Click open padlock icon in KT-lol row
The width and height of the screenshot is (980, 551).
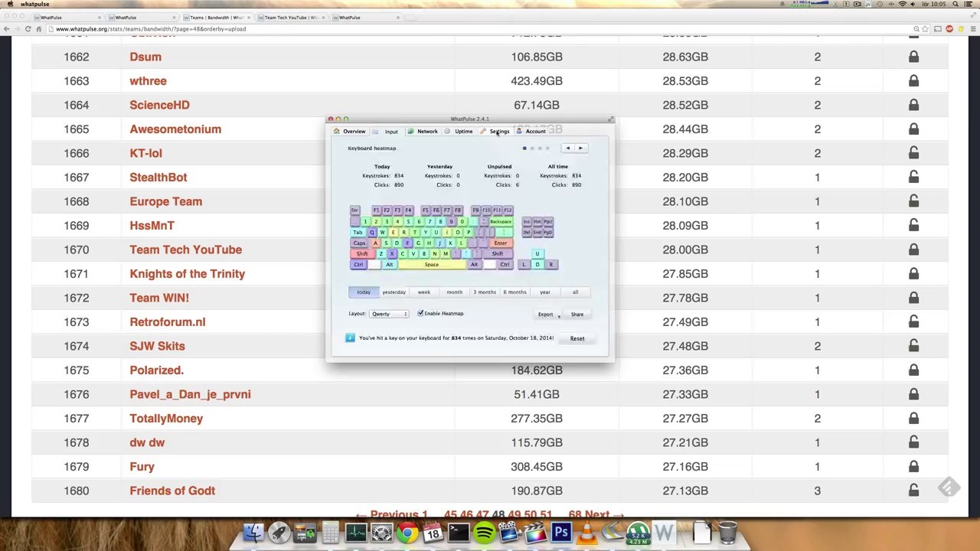pyautogui.click(x=913, y=153)
